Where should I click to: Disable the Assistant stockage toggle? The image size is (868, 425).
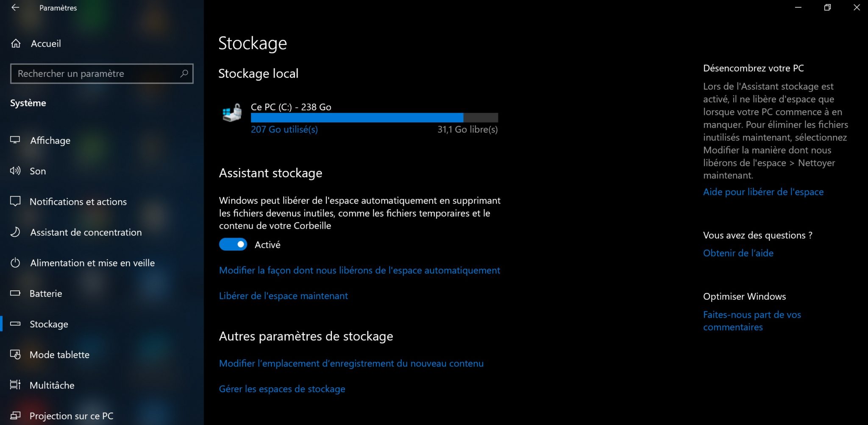click(x=233, y=244)
